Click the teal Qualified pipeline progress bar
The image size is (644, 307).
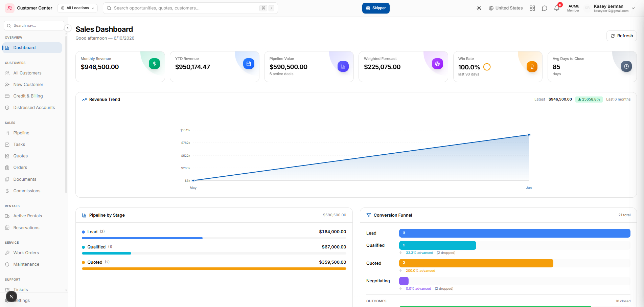pyautogui.click(x=107, y=254)
